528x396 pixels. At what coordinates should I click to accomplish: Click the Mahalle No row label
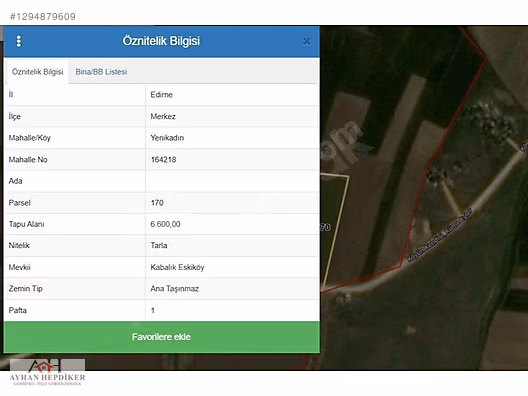28,160
